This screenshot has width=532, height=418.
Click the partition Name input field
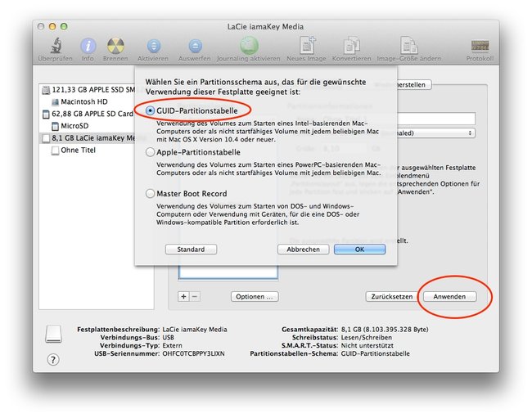pos(435,119)
